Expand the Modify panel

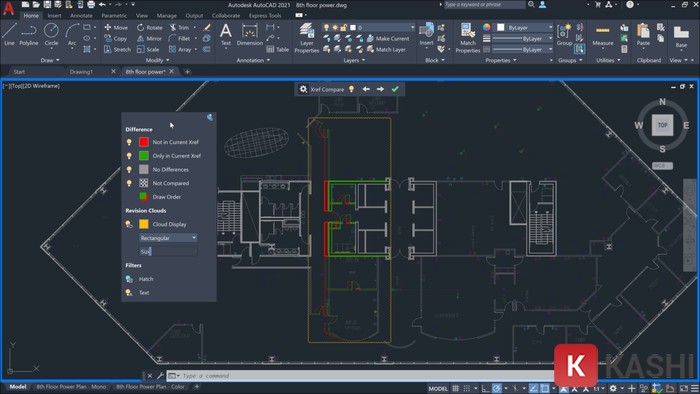coord(158,60)
